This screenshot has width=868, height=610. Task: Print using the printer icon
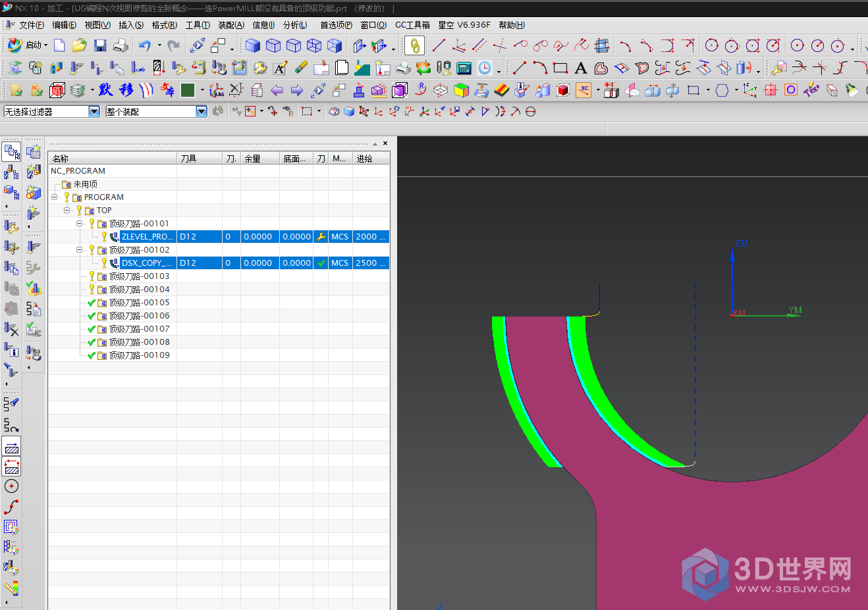121,45
